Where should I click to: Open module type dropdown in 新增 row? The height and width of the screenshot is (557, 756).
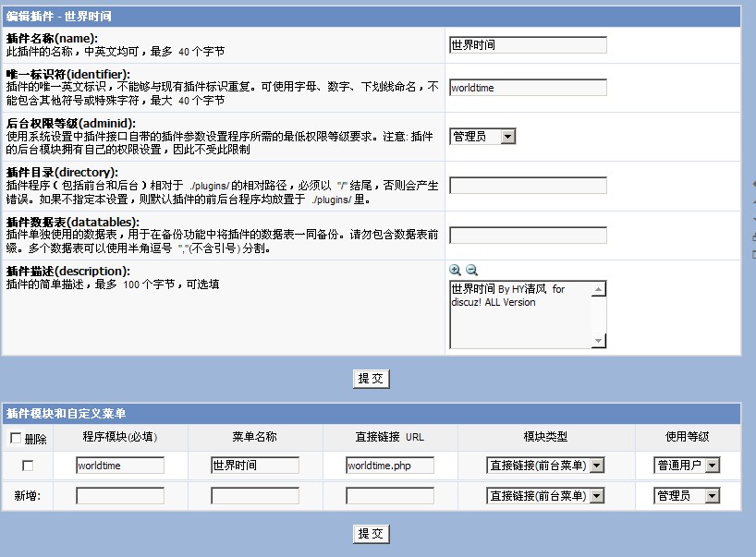(545, 496)
